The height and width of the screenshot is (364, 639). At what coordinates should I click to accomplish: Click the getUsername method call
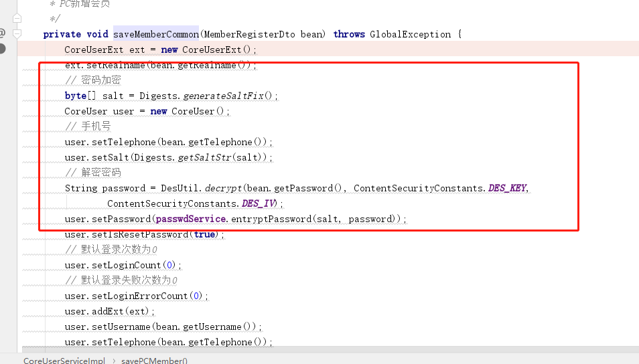tap(212, 327)
